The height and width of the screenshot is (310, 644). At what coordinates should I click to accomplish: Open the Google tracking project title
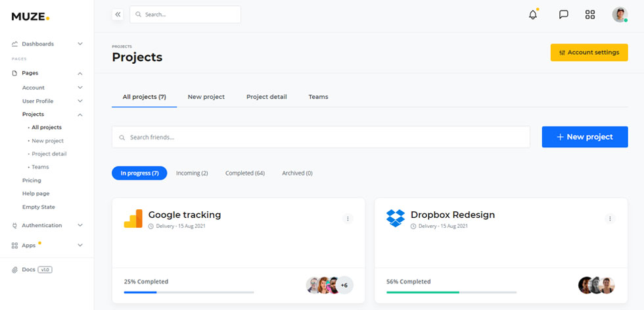click(x=185, y=215)
